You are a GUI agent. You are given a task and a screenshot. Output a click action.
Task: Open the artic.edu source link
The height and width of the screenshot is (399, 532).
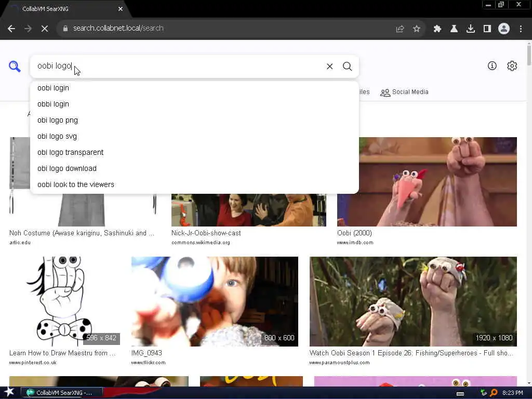pyautogui.click(x=20, y=243)
